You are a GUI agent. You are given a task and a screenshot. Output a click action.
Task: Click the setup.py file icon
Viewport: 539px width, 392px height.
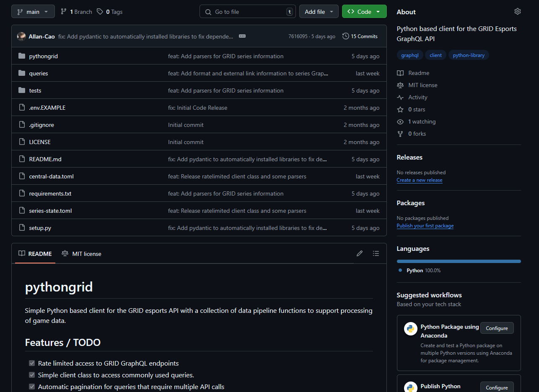[x=22, y=228]
